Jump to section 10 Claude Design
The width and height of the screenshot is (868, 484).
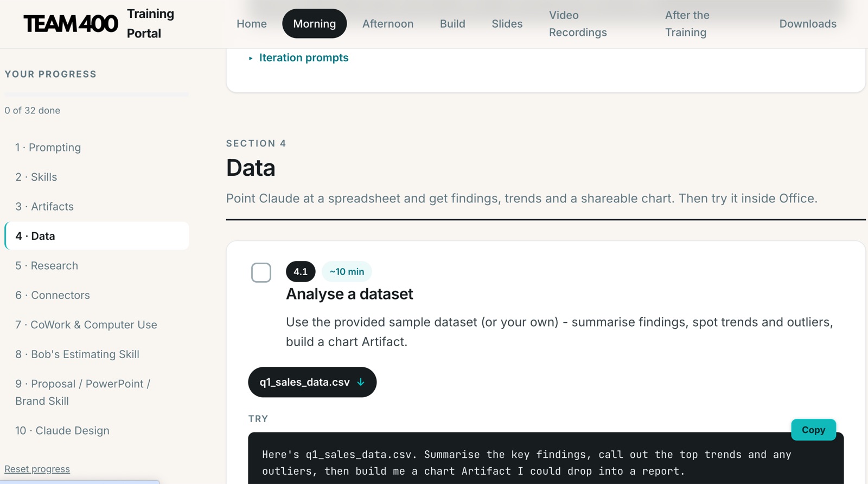pos(97,431)
